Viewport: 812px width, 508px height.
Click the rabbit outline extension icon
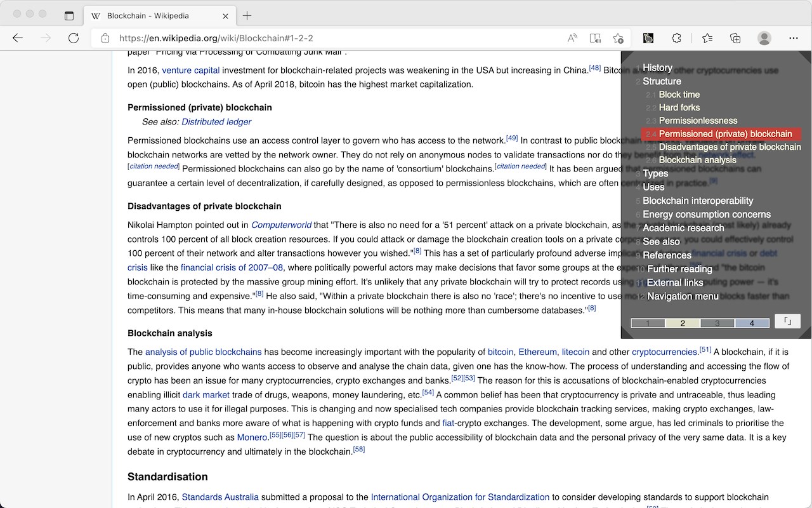pyautogui.click(x=648, y=38)
